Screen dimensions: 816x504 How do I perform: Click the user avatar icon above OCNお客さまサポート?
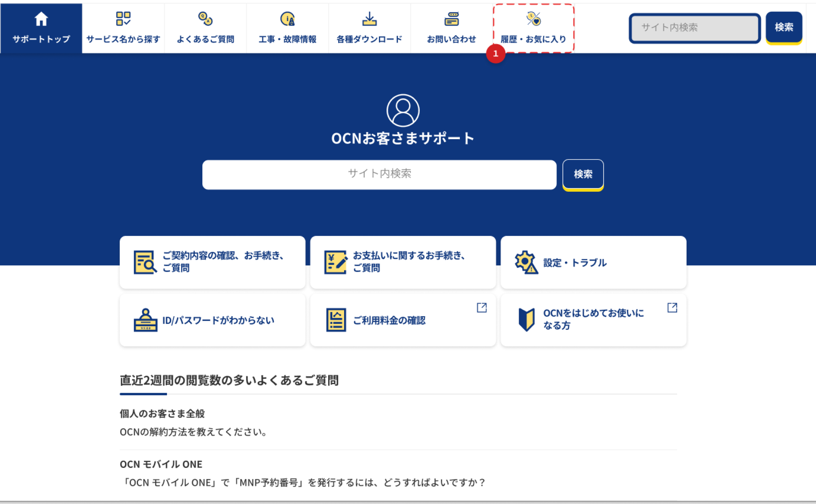coord(403,110)
